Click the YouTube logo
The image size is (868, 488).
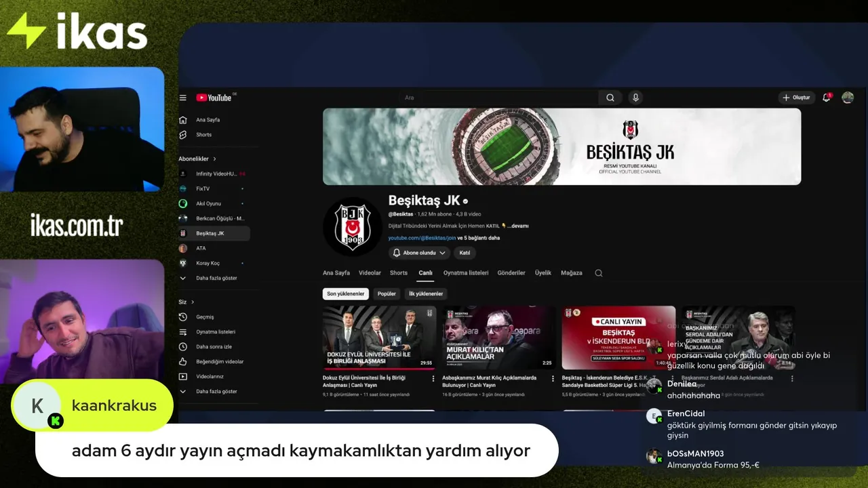click(214, 98)
